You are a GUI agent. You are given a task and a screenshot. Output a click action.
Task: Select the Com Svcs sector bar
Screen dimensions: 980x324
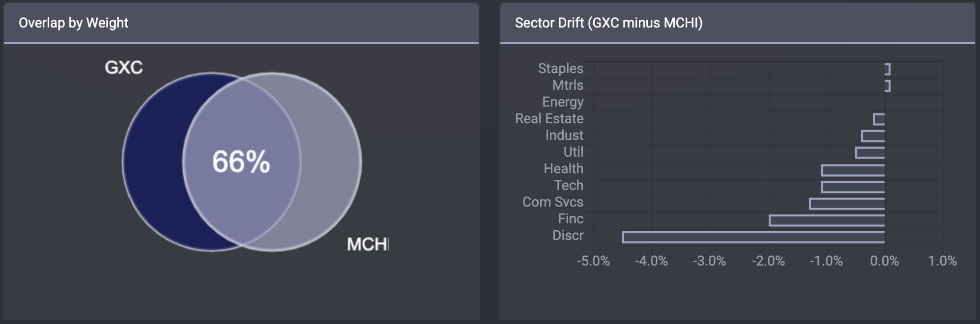coord(847,204)
